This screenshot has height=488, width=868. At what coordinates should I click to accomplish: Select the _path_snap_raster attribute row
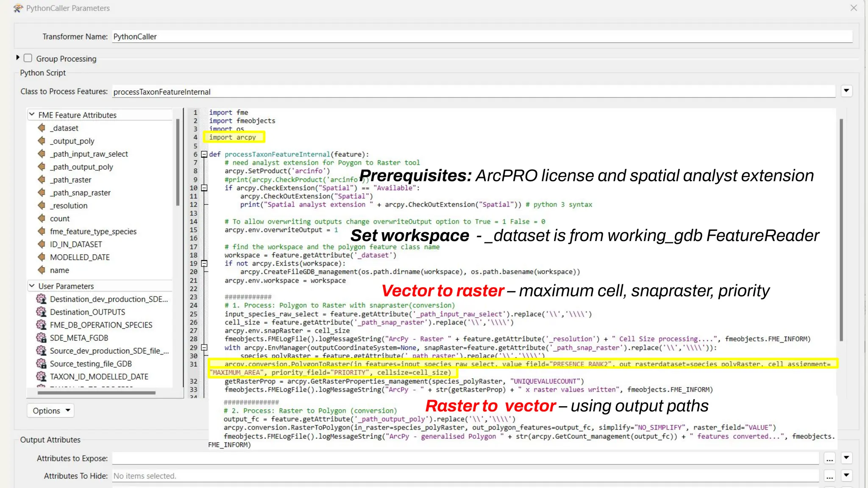tap(100, 193)
